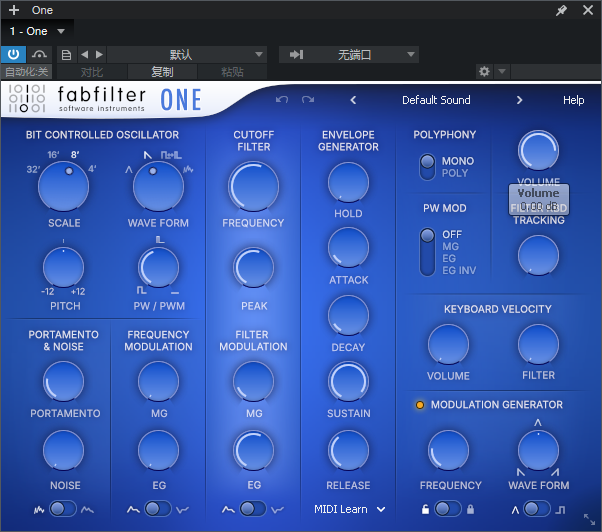Image resolution: width=602 pixels, height=532 pixels.
Task: Click the oscillator WAVE FORM knob
Action: coord(158,187)
